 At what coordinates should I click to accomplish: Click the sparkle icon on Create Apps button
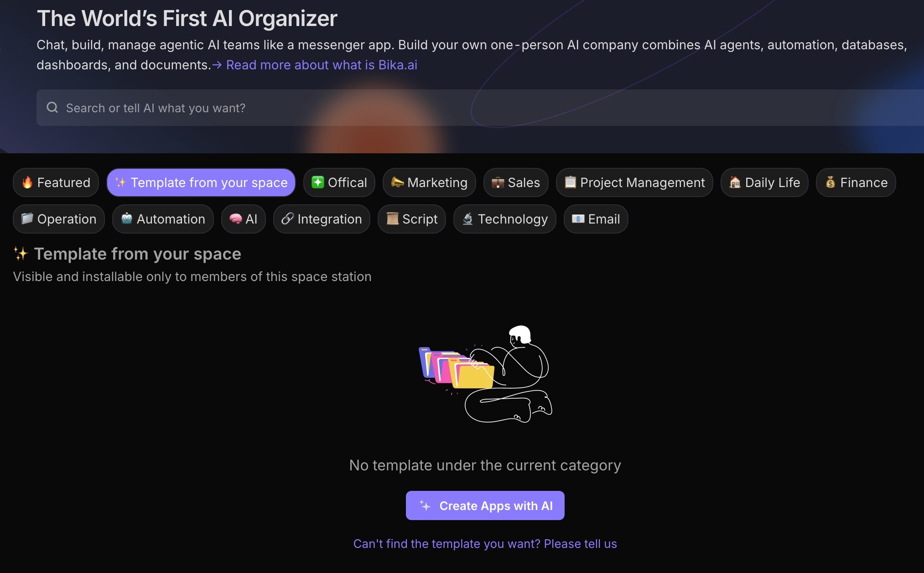[425, 505]
